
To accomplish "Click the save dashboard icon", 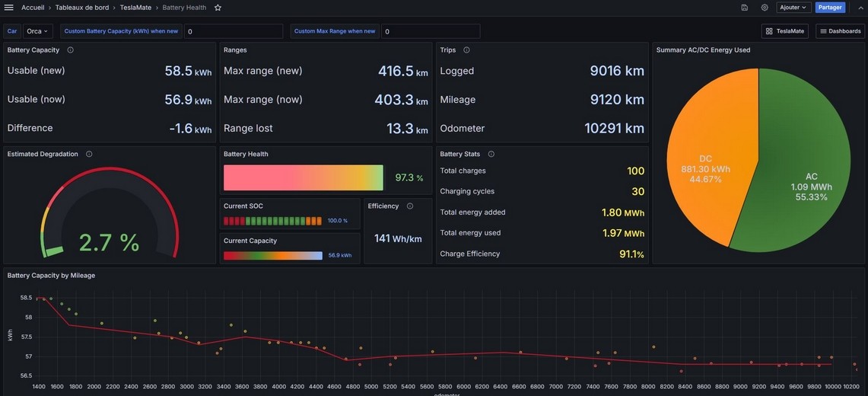I will [745, 8].
